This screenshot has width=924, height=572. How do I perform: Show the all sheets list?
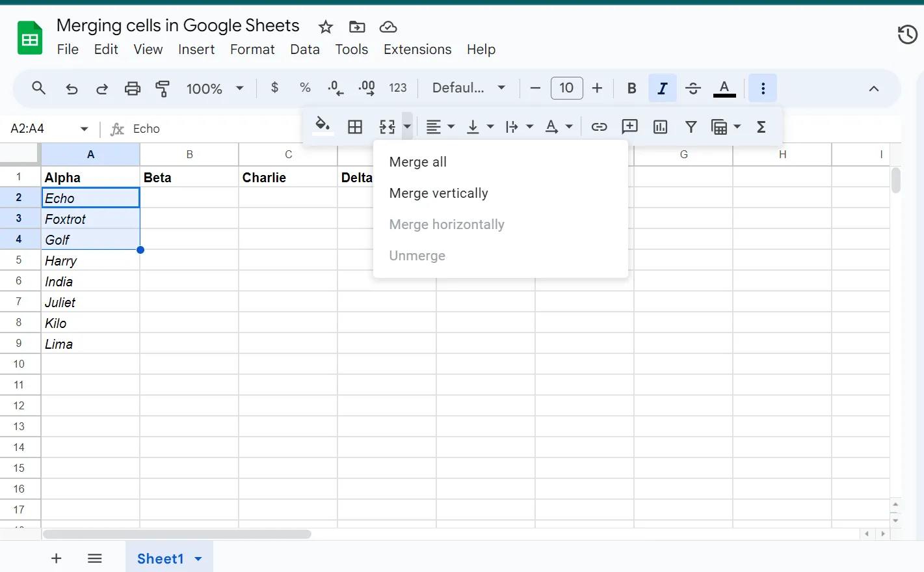95,558
